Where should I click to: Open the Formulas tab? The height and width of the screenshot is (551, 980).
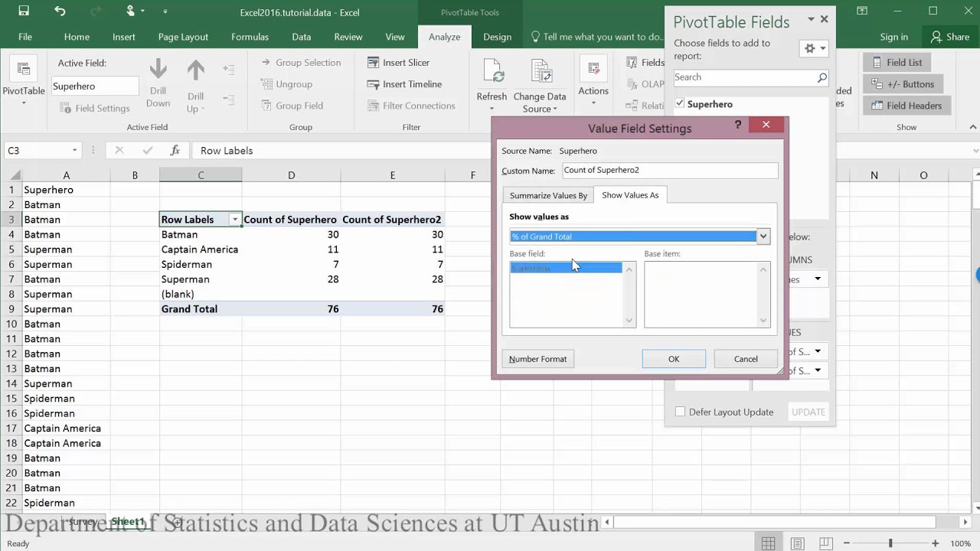point(250,37)
